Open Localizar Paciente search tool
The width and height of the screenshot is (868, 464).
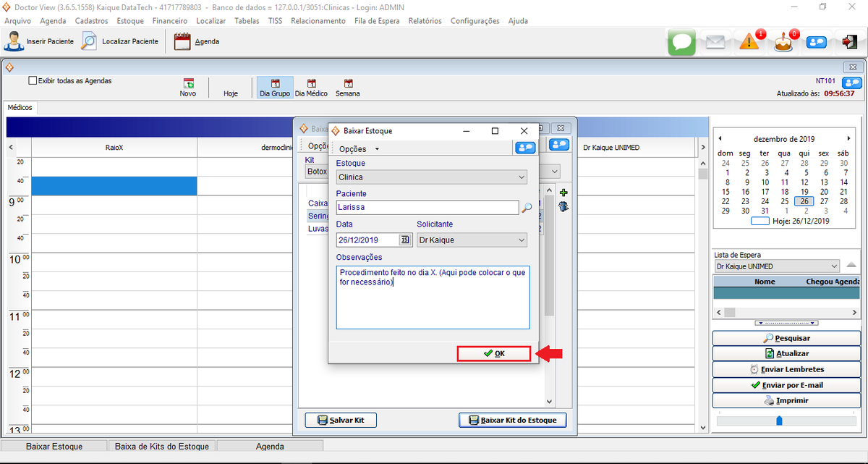(x=89, y=41)
